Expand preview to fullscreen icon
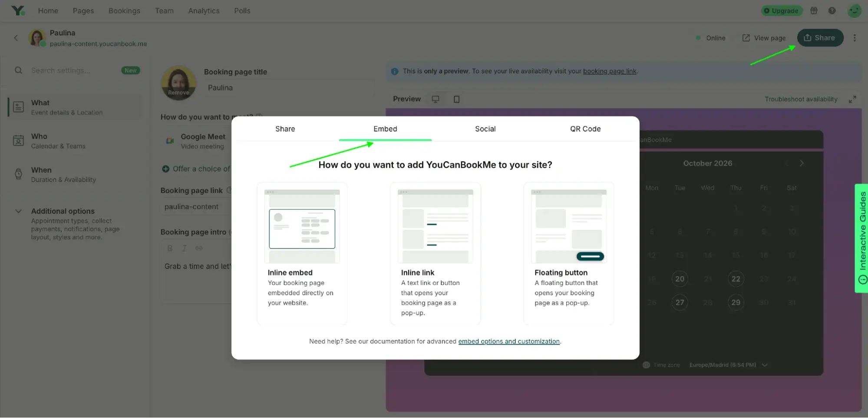This screenshot has width=868, height=418. click(x=852, y=99)
